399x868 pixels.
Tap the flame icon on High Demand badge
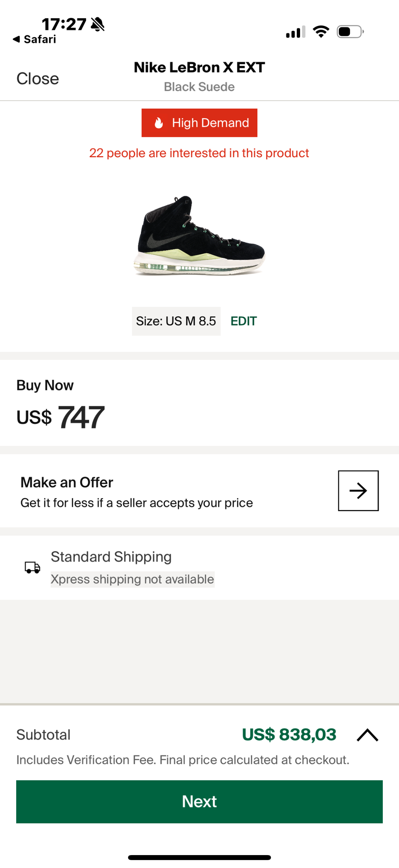(x=158, y=123)
